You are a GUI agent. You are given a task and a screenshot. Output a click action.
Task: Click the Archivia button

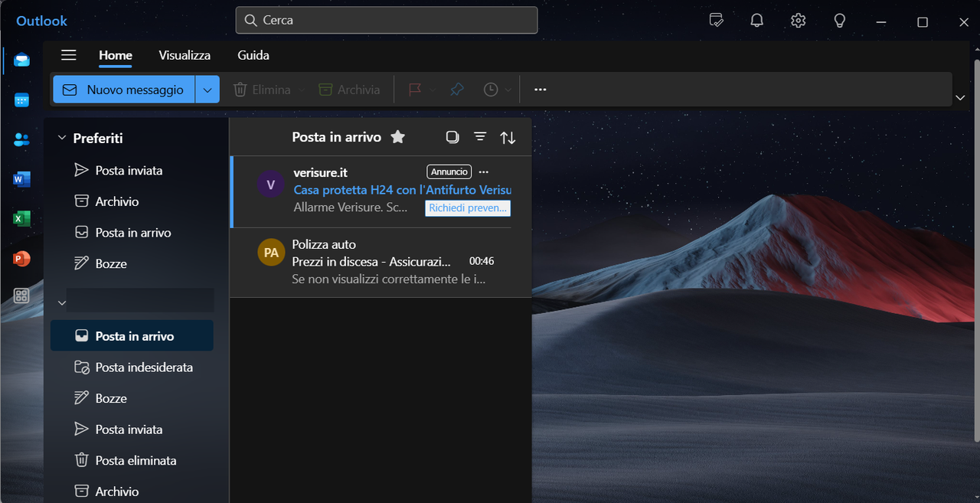tap(350, 90)
